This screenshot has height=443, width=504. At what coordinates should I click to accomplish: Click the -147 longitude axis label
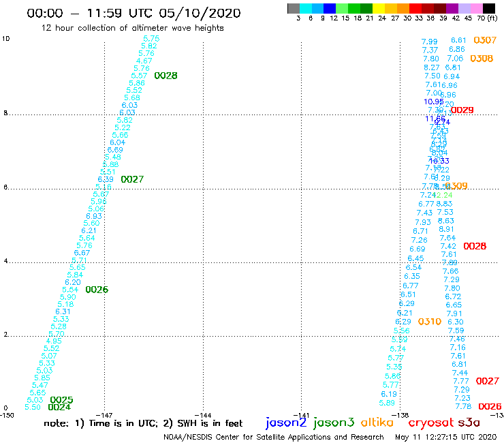coord(104,415)
